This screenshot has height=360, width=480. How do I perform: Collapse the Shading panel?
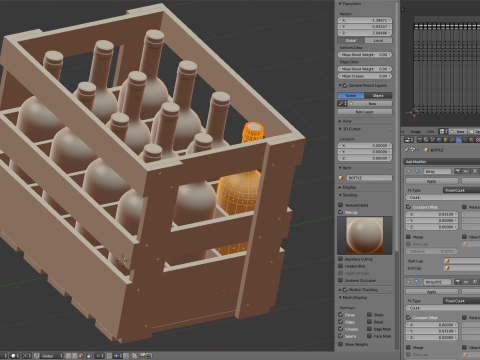click(340, 195)
